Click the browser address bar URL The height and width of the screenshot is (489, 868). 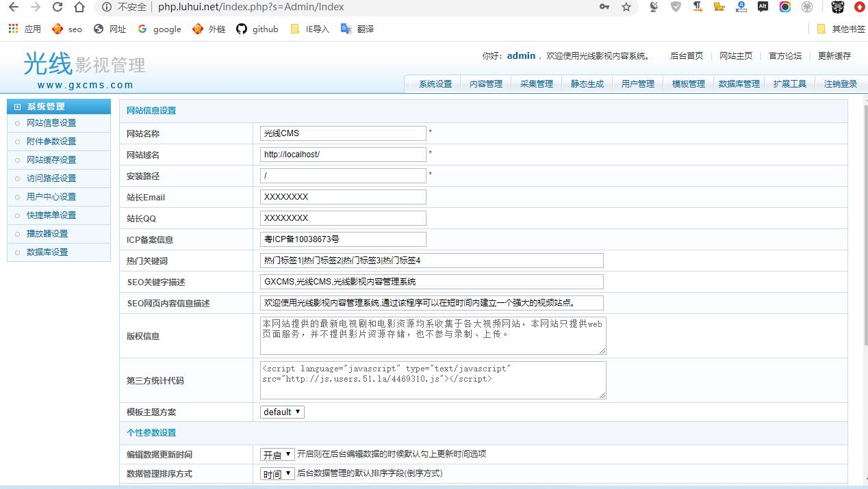pyautogui.click(x=251, y=7)
